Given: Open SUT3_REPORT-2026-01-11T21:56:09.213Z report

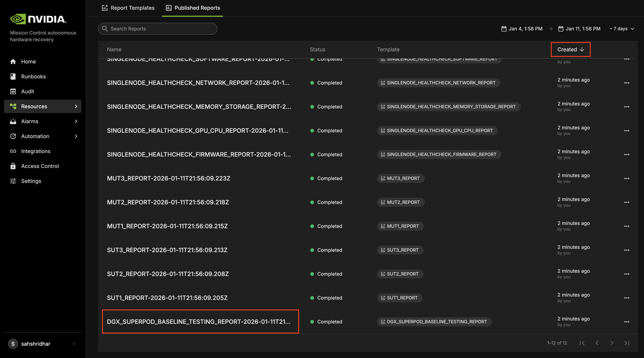Looking at the screenshot, I should [167, 250].
